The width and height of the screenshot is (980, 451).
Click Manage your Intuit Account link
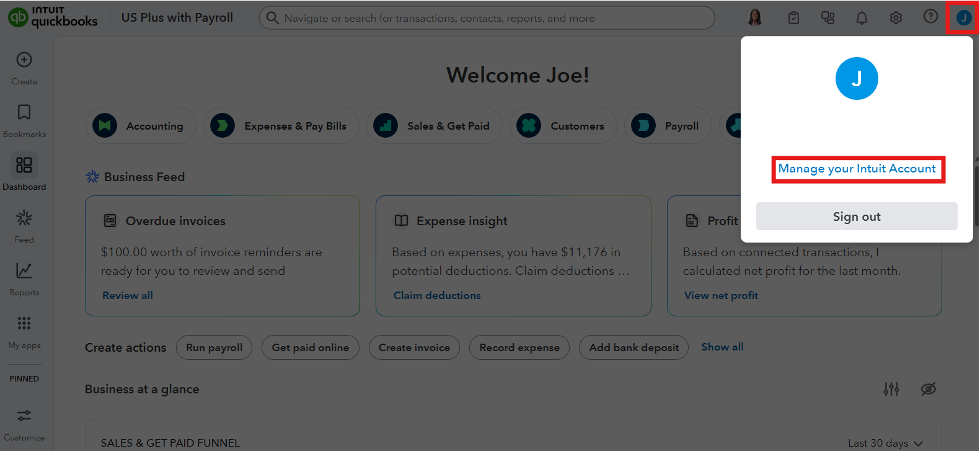[857, 169]
